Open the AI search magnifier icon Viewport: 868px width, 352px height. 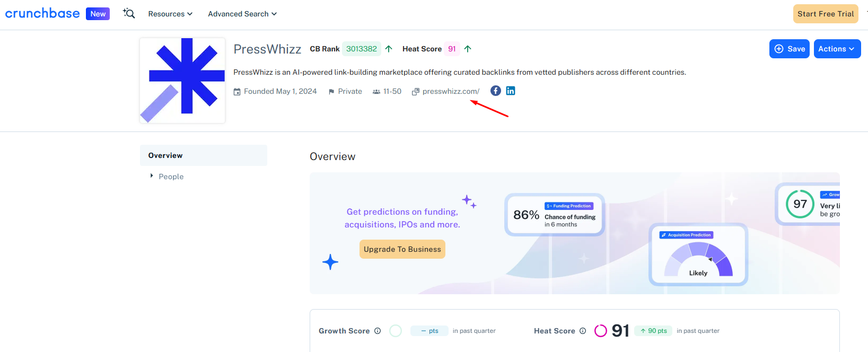coord(129,13)
